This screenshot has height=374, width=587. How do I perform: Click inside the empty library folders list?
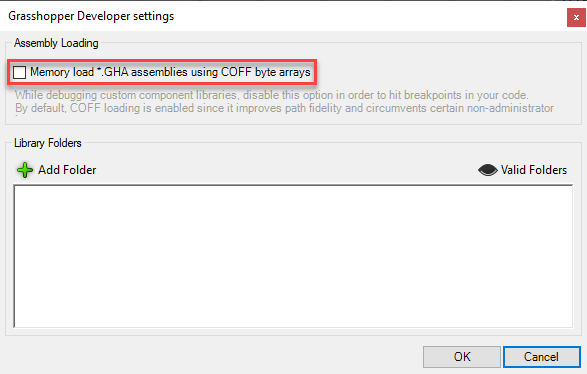coord(293,256)
